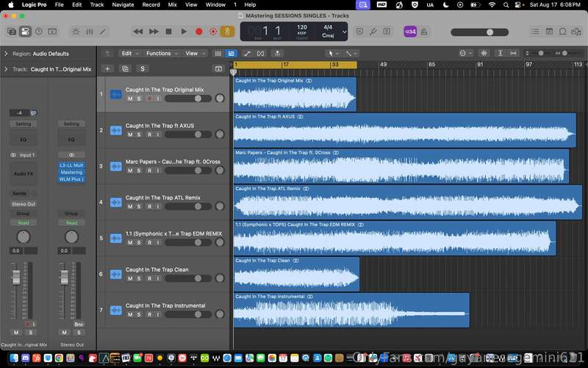Expand the Region Audio Defaults disclosure triangle
The height and width of the screenshot is (368, 588).
[6, 54]
